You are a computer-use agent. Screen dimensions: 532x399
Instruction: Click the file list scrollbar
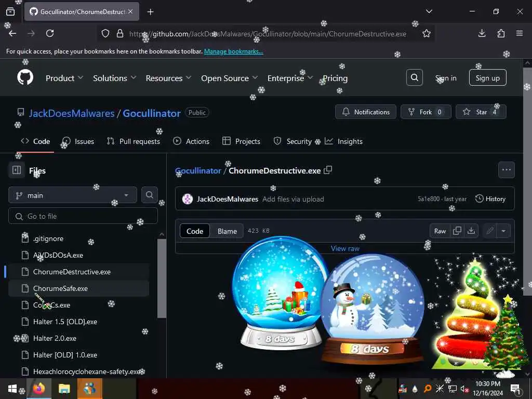pos(162,278)
